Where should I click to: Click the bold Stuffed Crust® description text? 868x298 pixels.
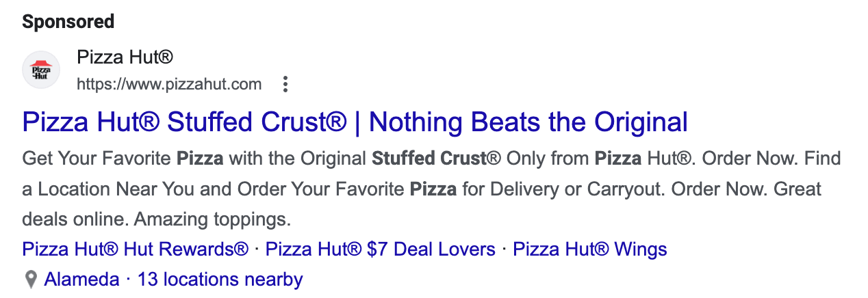coord(437,159)
